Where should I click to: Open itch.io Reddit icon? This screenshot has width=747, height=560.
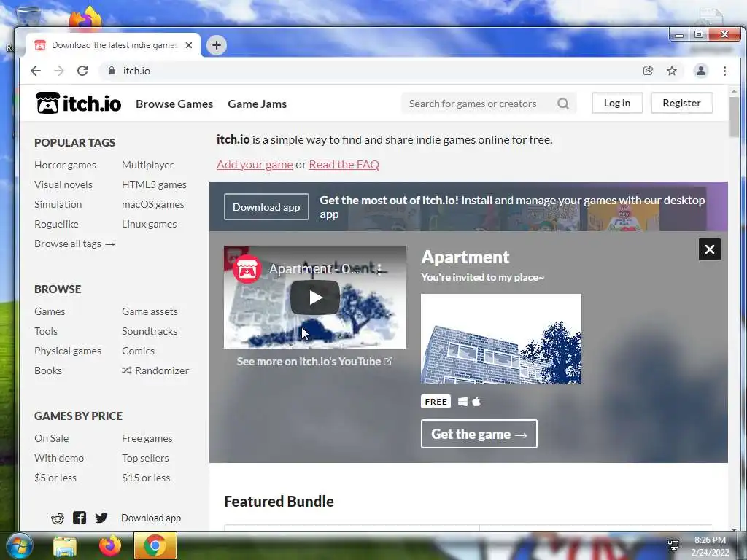pos(58,518)
